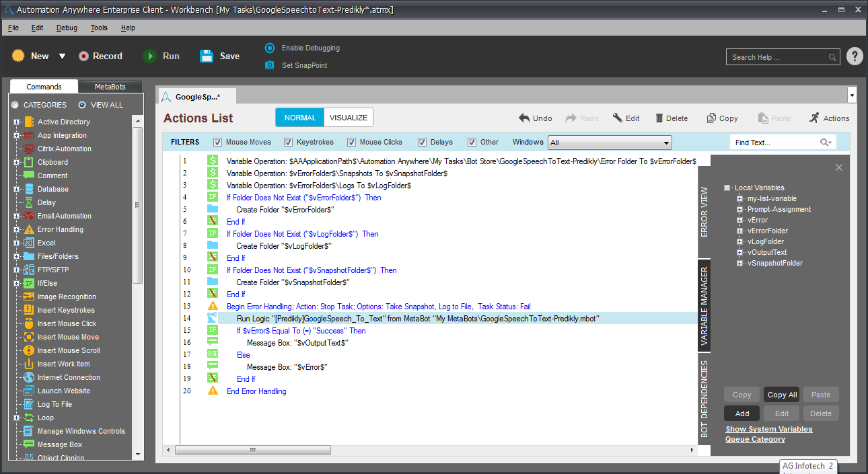This screenshot has width=868, height=474.
Task: Click the FTP/SFTP command icon
Action: (29, 270)
